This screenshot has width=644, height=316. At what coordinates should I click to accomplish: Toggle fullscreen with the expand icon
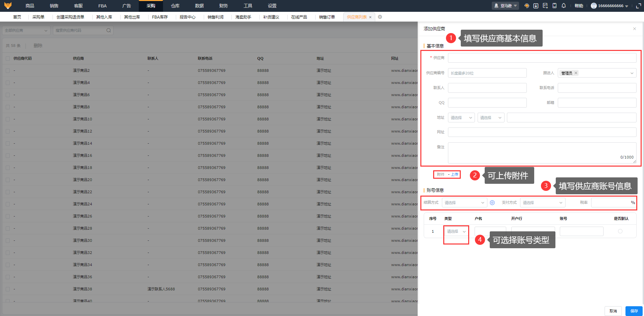point(638,6)
